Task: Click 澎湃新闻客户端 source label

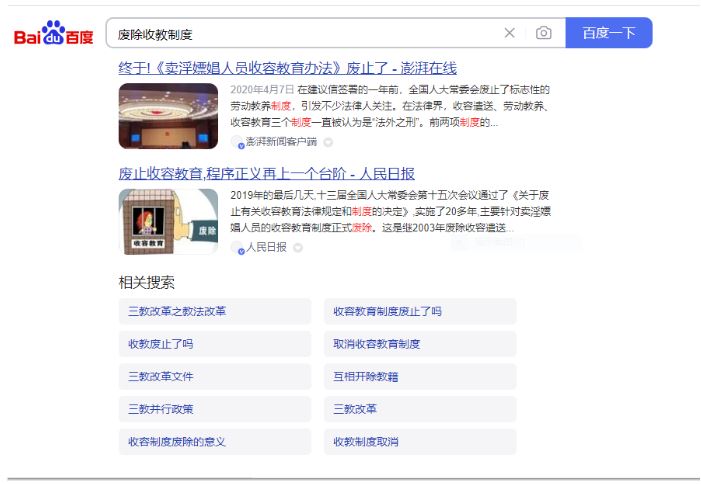Action: coord(281,142)
